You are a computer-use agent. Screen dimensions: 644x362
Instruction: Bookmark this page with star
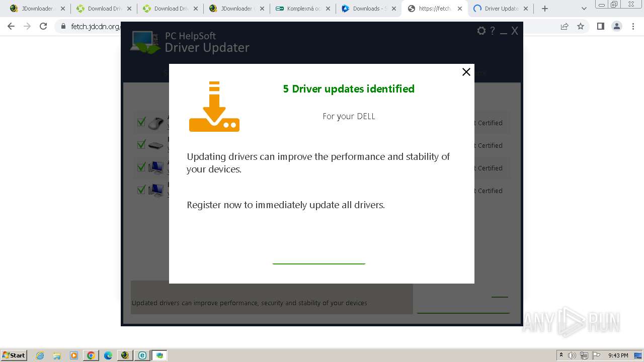coord(581,26)
